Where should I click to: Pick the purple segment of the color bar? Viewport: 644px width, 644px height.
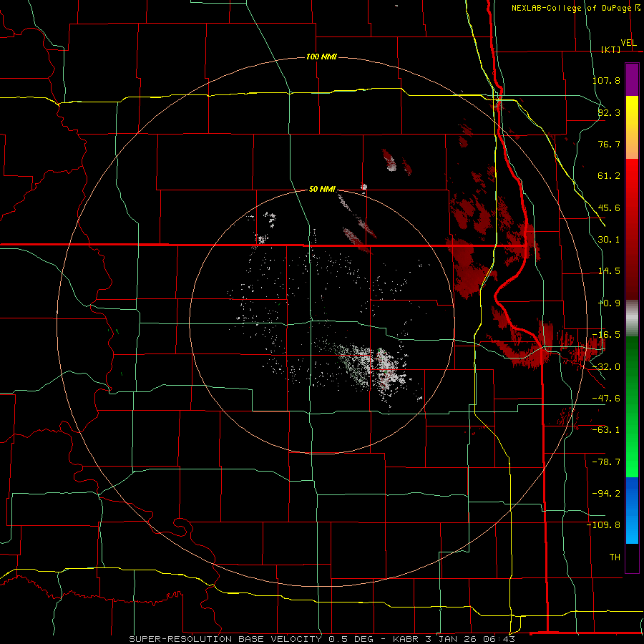632,79
